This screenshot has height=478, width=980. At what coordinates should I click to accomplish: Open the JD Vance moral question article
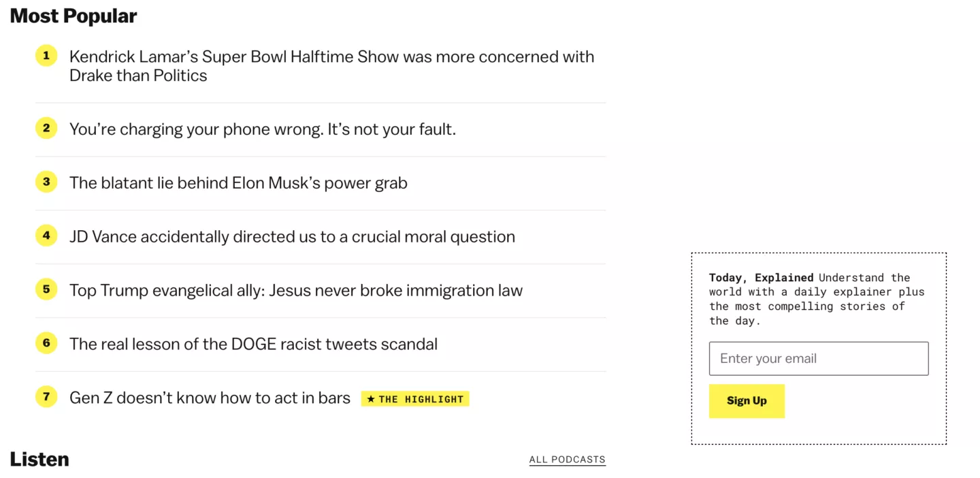tap(292, 236)
